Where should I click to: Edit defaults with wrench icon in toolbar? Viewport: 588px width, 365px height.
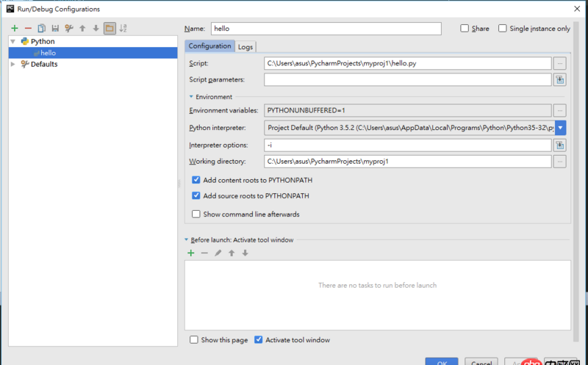click(x=69, y=28)
